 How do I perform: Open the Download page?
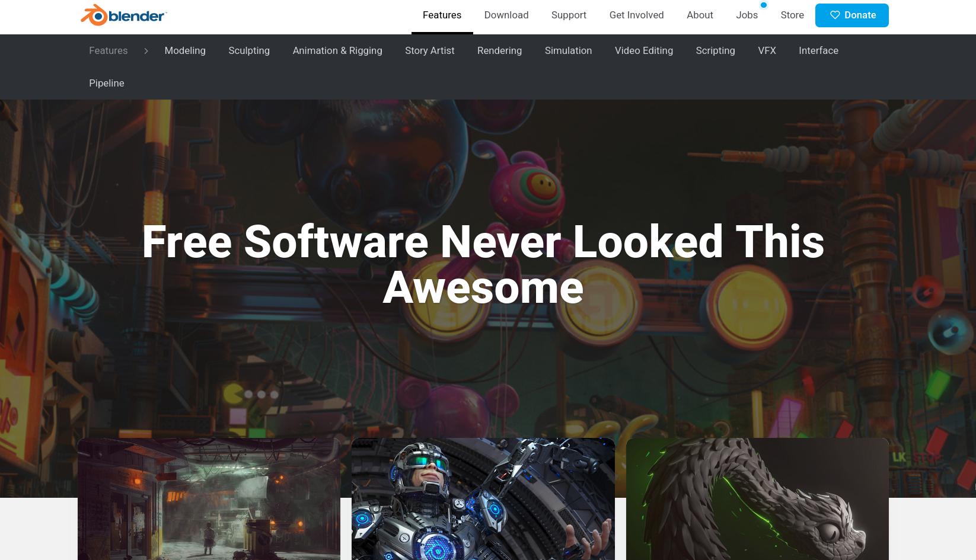click(x=506, y=15)
